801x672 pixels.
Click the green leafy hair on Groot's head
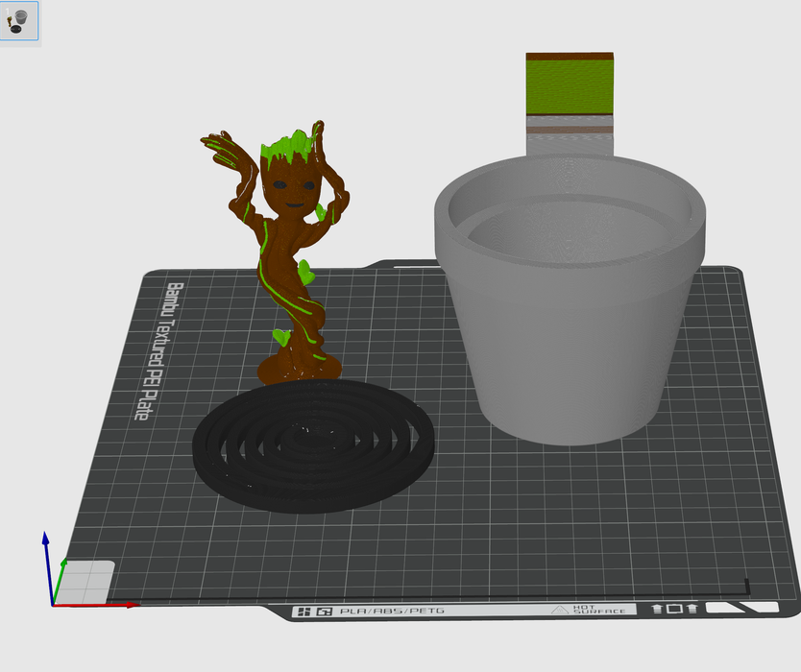(290, 147)
